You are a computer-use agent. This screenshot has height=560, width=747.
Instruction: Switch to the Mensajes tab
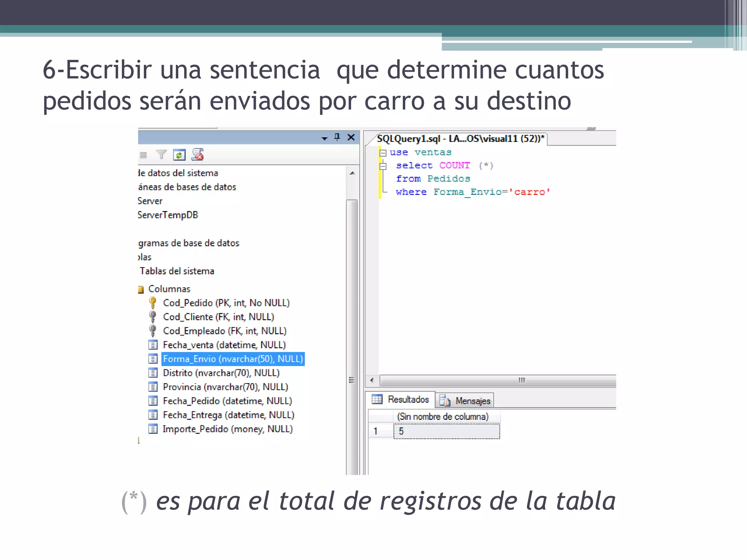coord(465,401)
